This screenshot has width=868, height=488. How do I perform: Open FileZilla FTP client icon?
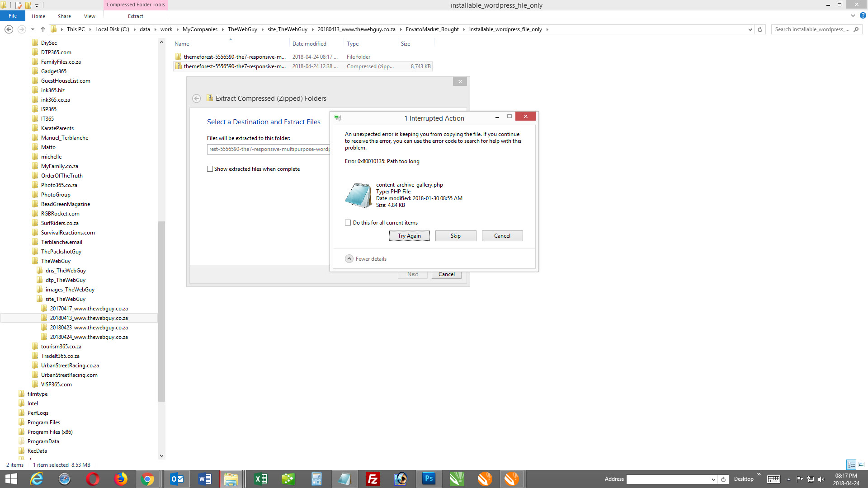(372, 479)
